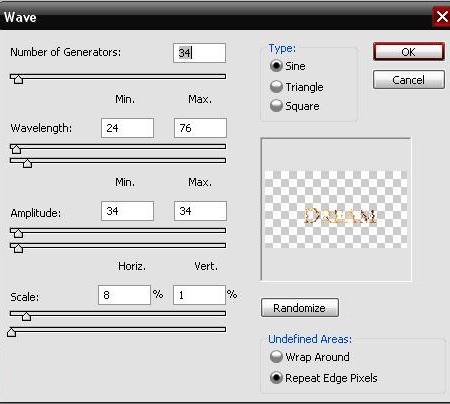Image resolution: width=450 pixels, height=404 pixels.
Task: Click the 'Vert.' column label
Action: (206, 266)
